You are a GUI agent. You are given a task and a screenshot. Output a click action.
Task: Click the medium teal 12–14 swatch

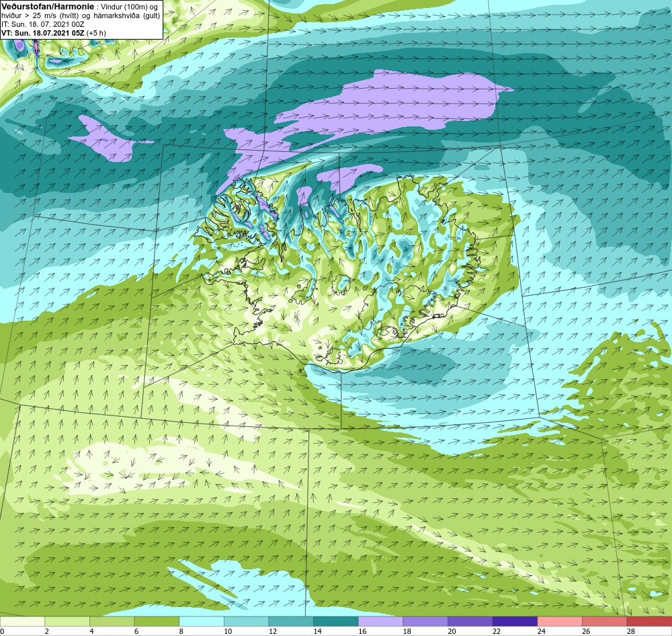click(x=291, y=621)
